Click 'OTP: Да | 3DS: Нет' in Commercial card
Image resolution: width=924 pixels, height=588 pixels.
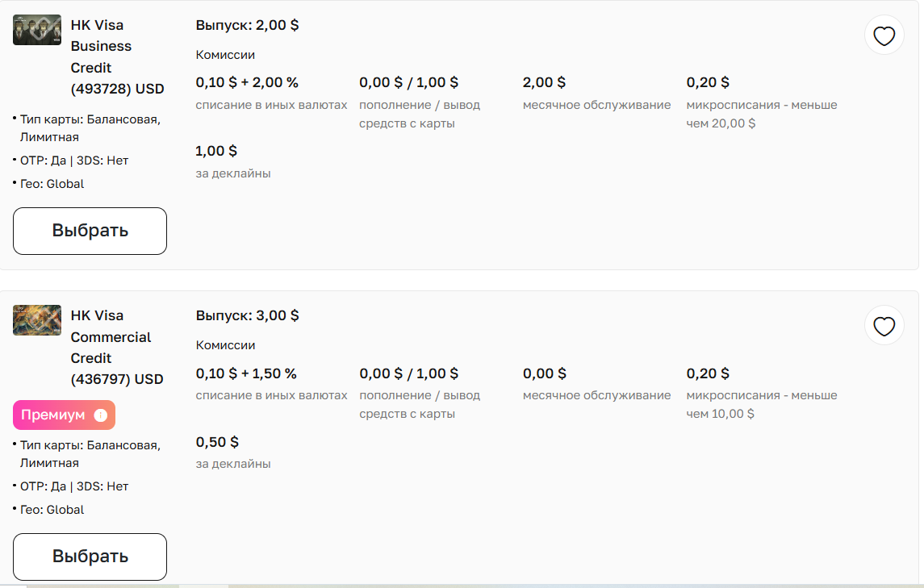[x=74, y=486]
